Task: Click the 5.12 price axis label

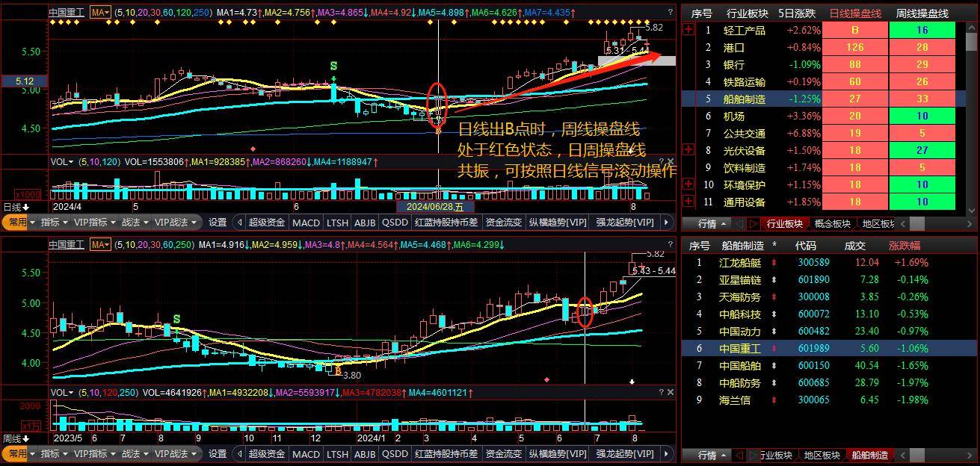Action: (23, 81)
